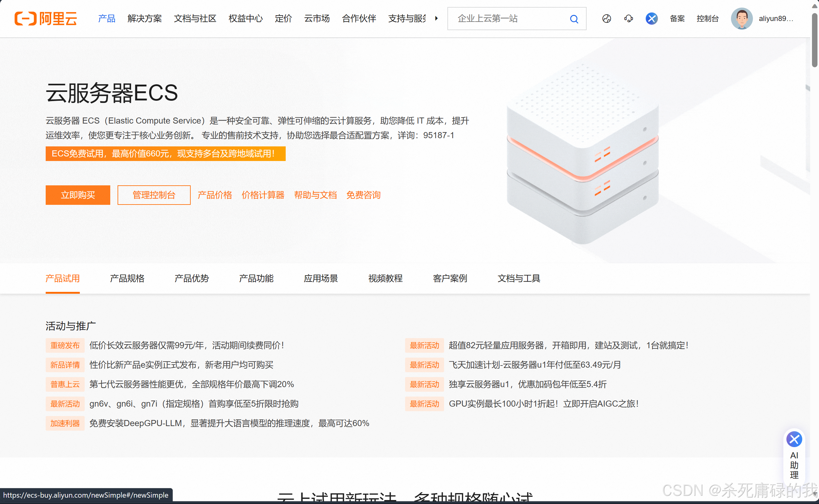Image resolution: width=819 pixels, height=504 pixels.
Task: Click the 重磅发布 tag
Action: [65, 345]
